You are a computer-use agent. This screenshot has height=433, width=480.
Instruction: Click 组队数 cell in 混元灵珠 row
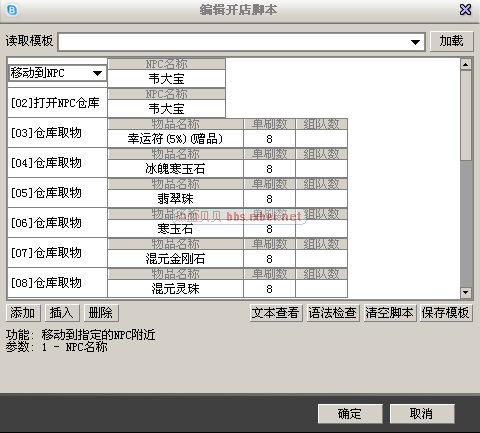click(321, 289)
